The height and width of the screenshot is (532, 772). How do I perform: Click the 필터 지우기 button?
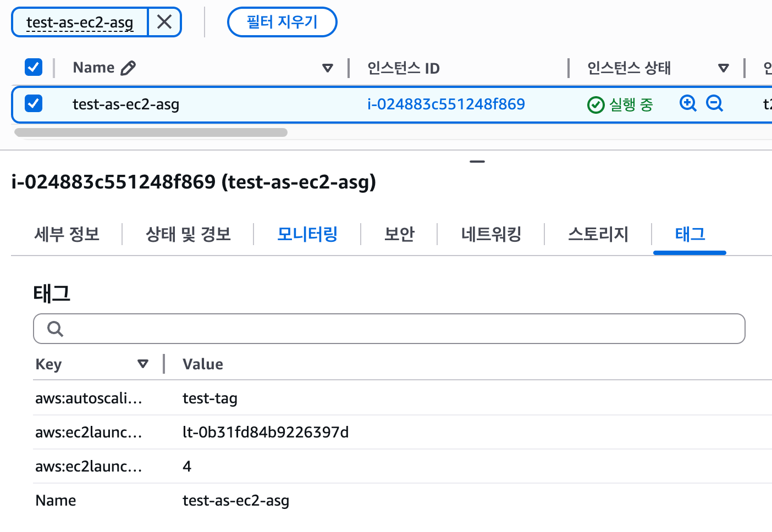(282, 22)
